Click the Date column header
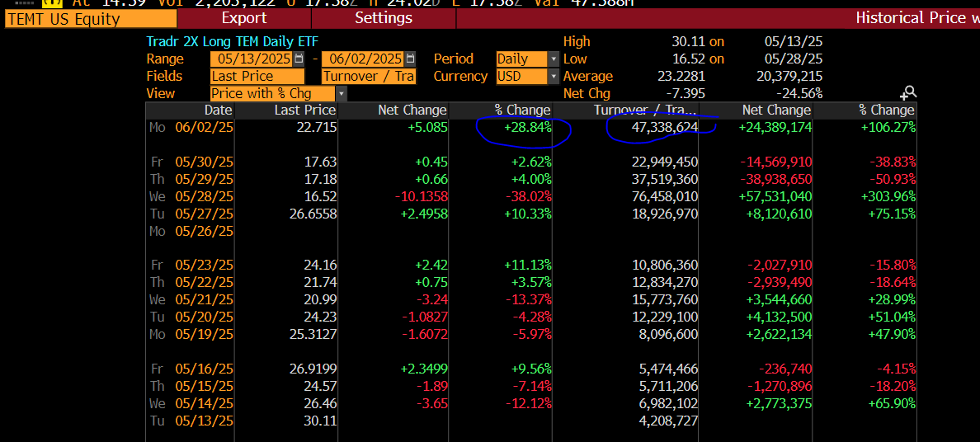 click(218, 110)
